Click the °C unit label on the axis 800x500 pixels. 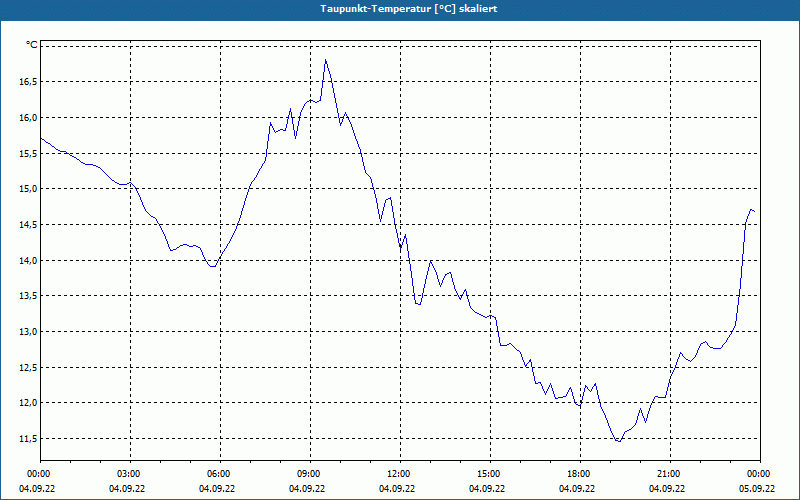(32, 45)
